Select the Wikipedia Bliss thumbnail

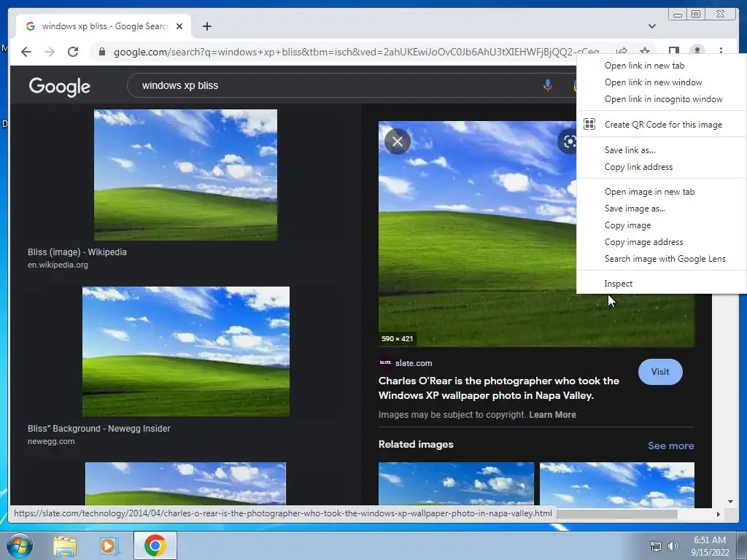click(x=185, y=175)
